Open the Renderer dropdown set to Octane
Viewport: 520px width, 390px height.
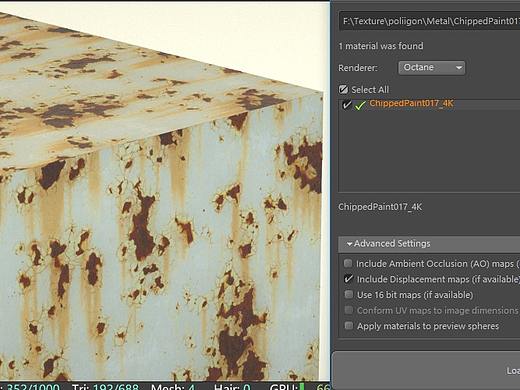(431, 68)
